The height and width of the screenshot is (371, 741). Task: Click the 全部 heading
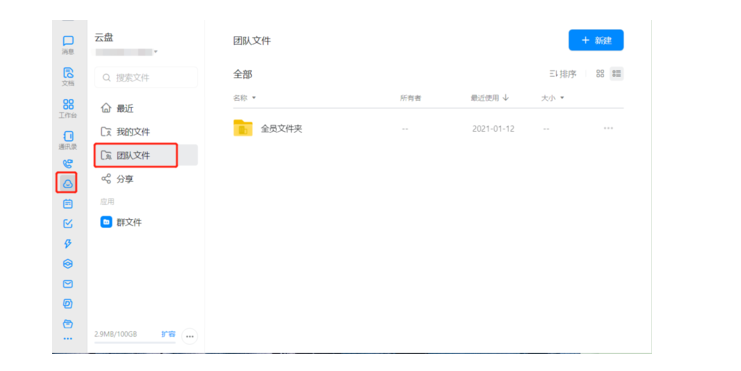[x=242, y=74]
